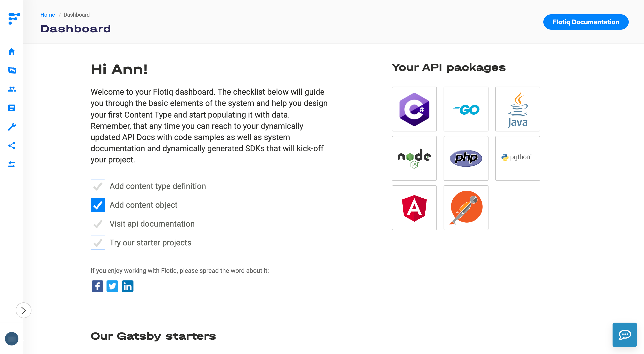Click the Python API package icon
Viewport: 644px width, 354px height.
pyautogui.click(x=517, y=158)
